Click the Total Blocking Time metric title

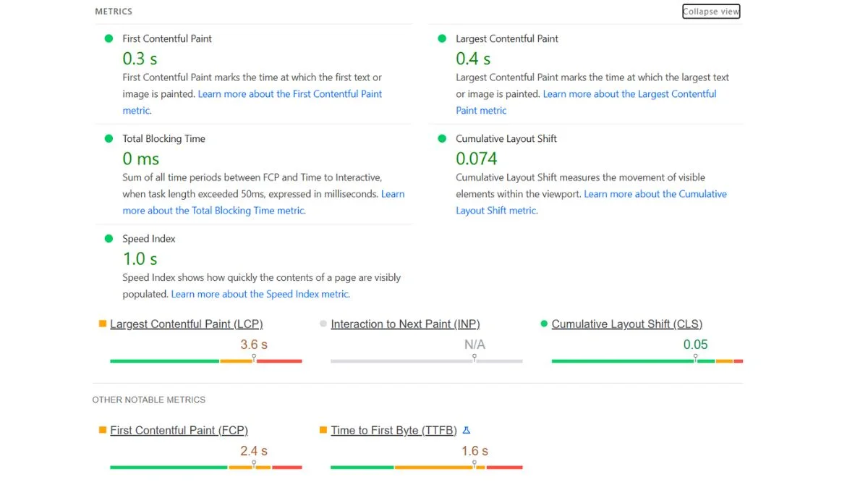click(164, 139)
